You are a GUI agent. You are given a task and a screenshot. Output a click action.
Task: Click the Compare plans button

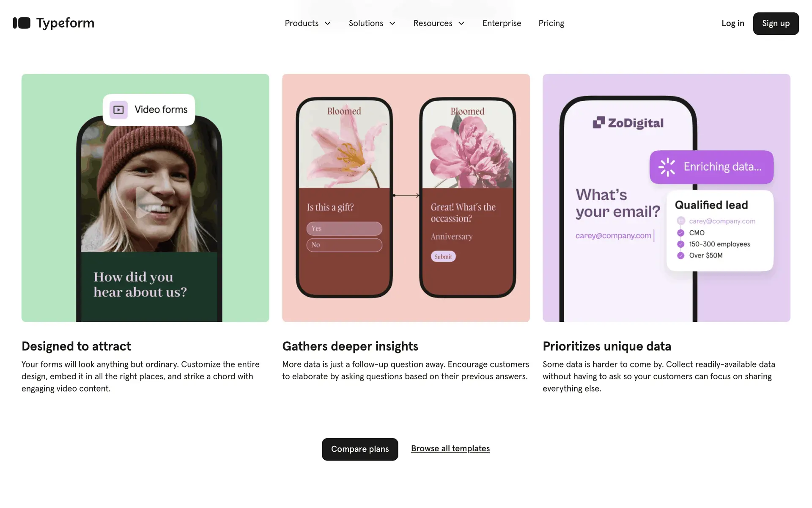tap(360, 449)
